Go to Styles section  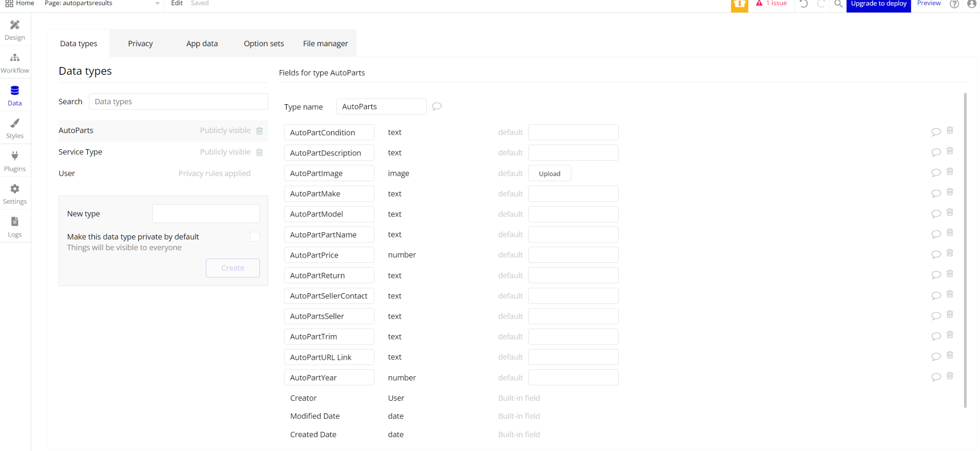pos(15,128)
